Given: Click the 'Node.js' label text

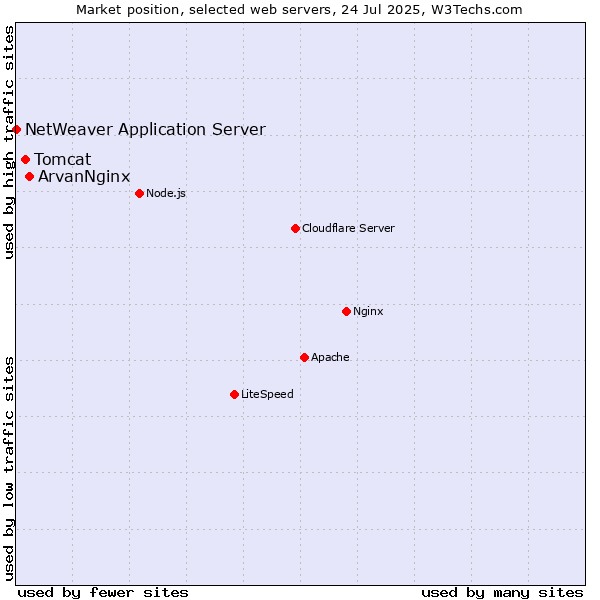Looking at the screenshot, I should (x=166, y=194).
